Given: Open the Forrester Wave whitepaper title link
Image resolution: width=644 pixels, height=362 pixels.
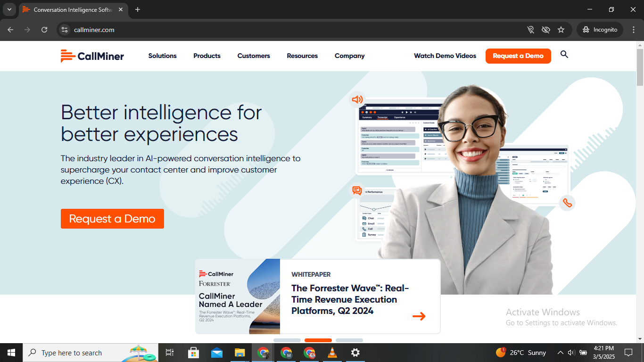Looking at the screenshot, I should tap(350, 299).
